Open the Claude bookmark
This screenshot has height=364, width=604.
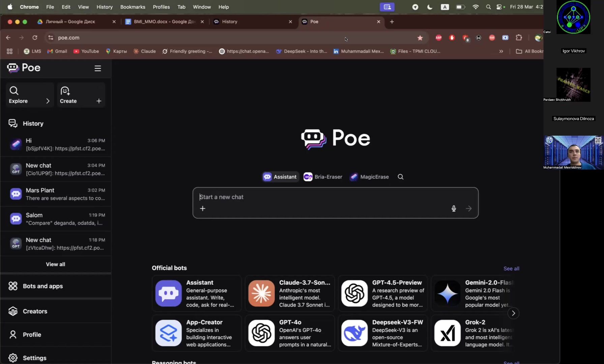tap(145, 51)
